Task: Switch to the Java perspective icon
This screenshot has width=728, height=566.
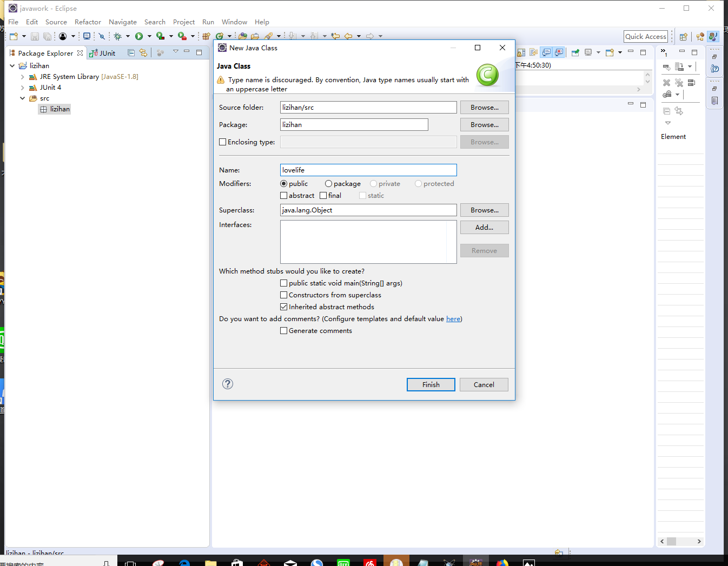Action: pyautogui.click(x=713, y=37)
